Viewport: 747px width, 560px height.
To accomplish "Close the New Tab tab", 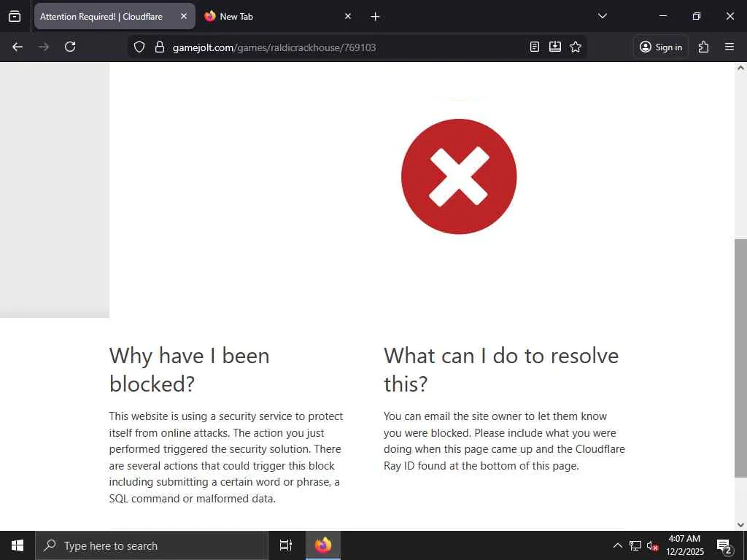I will (348, 16).
